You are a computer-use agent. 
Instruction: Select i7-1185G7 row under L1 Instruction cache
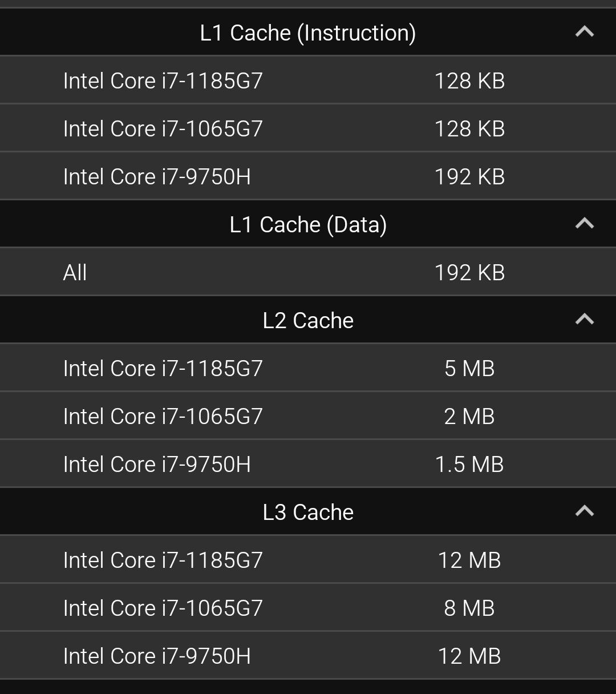308,80
